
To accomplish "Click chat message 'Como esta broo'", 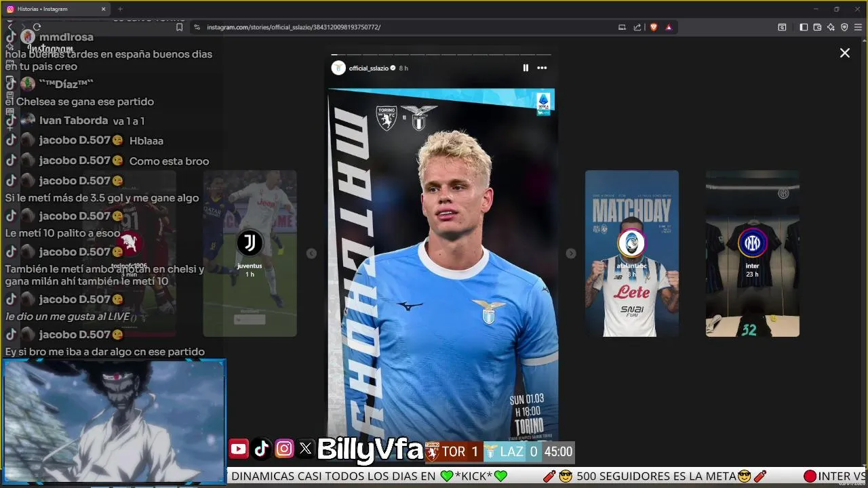I will click(x=169, y=161).
